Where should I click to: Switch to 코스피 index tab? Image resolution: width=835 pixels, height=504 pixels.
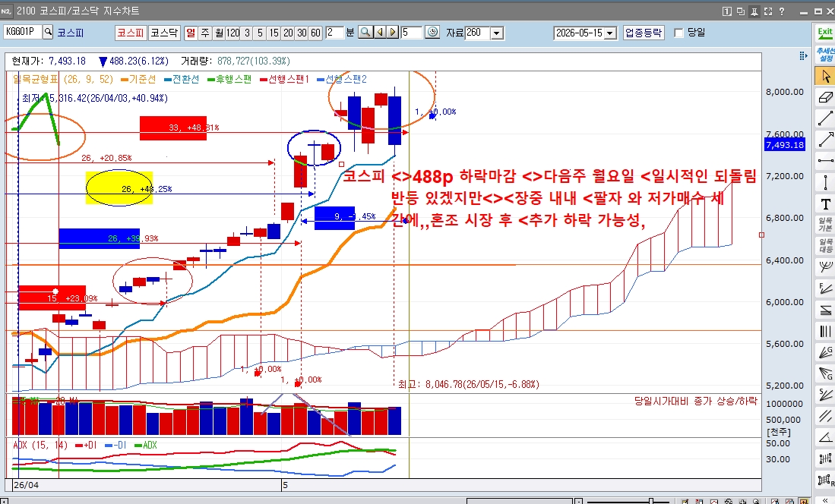point(131,33)
